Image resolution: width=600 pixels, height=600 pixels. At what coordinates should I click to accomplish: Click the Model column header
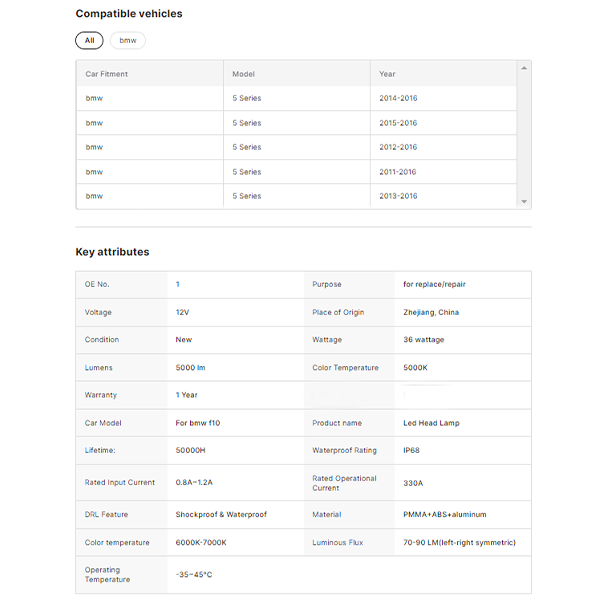coord(244,74)
